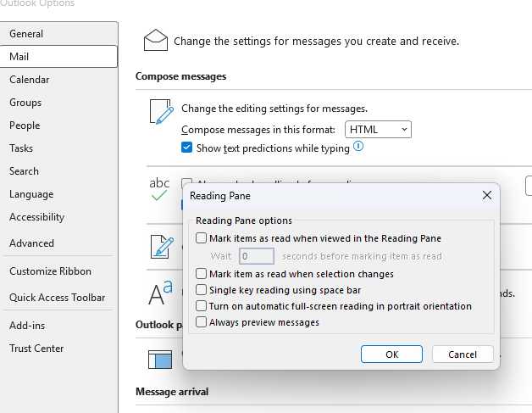Select the Advanced options category
The width and height of the screenshot is (532, 413).
click(58, 243)
